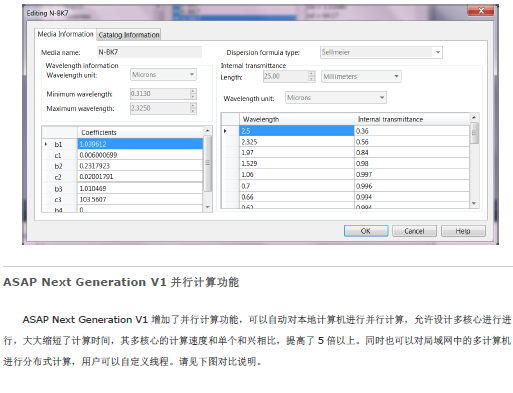Screen dimensions: 513x393
Task: Click the coefficients table scrollbar thumb
Action: click(x=207, y=163)
